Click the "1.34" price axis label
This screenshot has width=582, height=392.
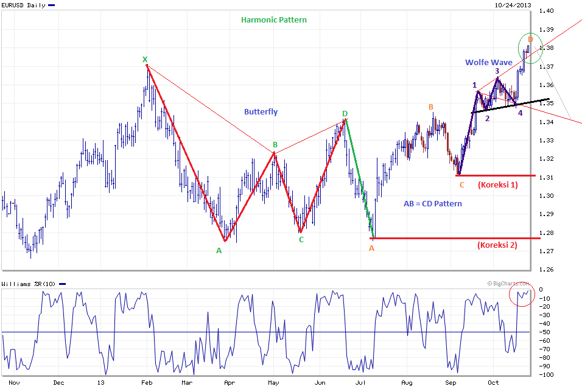546,122
